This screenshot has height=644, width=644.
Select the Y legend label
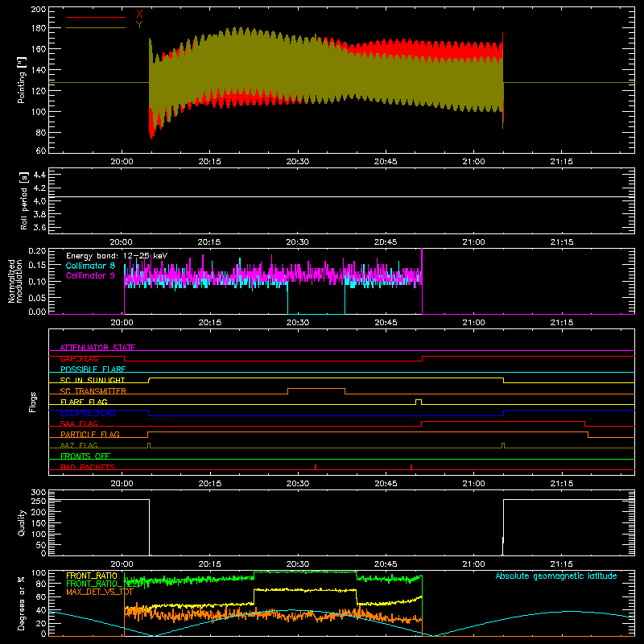pos(139,25)
